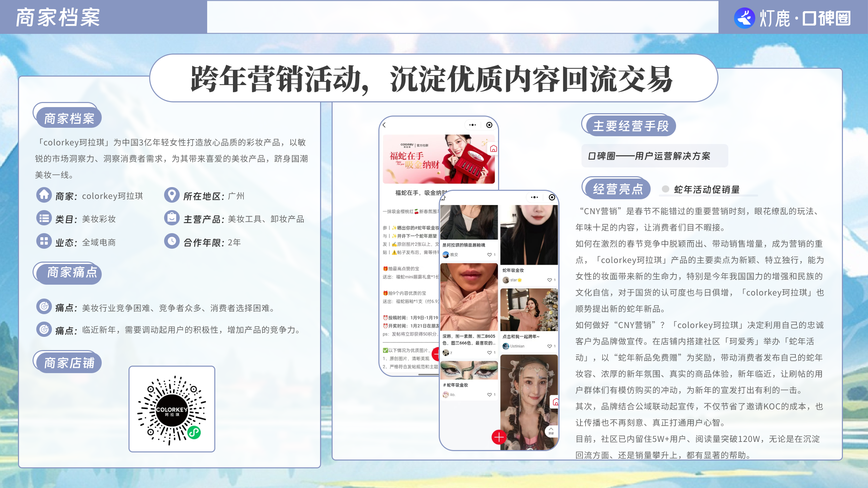
Task: Click the text 商家: colorkey珂拉琪
Action: (x=99, y=196)
